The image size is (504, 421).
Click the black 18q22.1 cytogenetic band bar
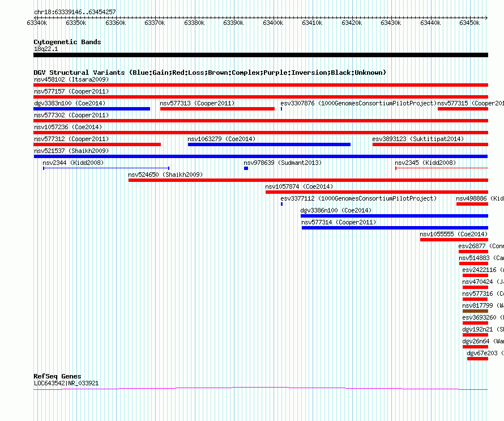[260, 55]
